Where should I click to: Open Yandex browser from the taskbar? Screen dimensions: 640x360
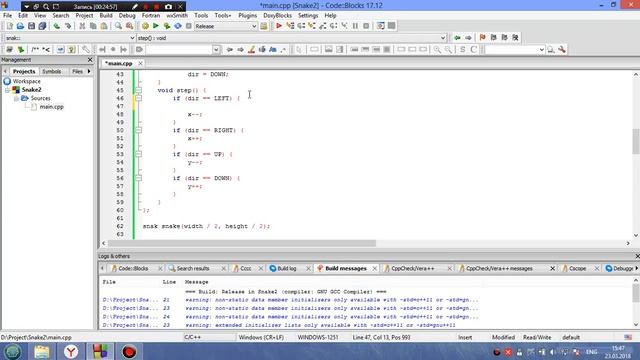[71, 351]
